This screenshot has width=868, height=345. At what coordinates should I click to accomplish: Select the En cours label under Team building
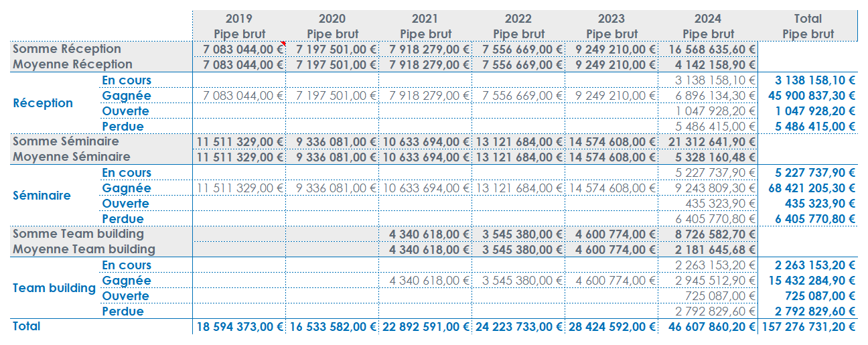127,265
